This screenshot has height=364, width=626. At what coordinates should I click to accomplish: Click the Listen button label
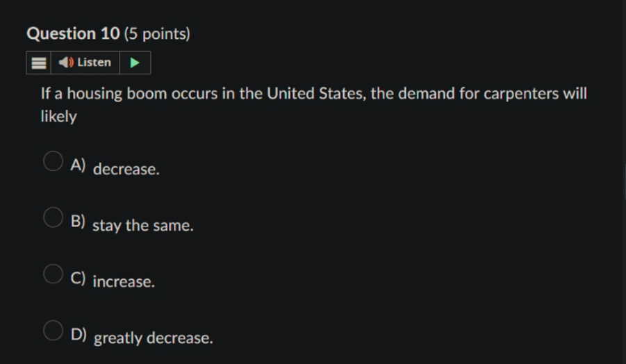94,63
